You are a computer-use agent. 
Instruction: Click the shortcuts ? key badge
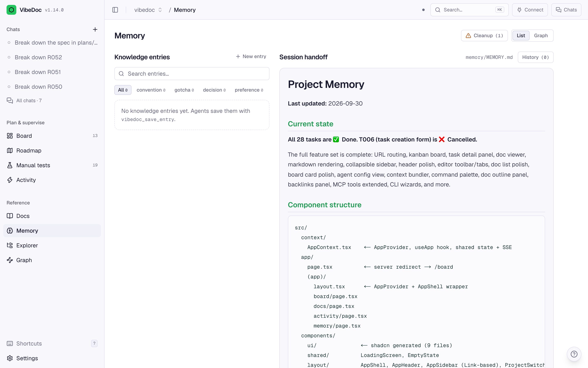pos(94,343)
